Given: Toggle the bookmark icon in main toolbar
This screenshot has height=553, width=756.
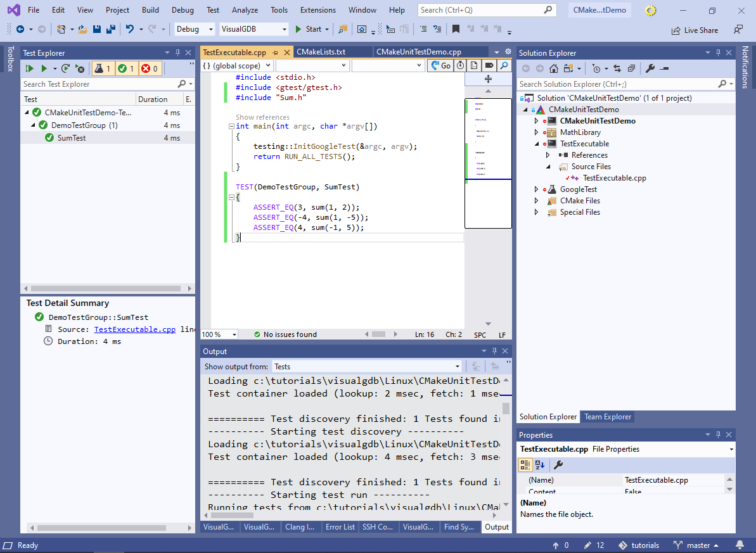Looking at the screenshot, I should [456, 29].
